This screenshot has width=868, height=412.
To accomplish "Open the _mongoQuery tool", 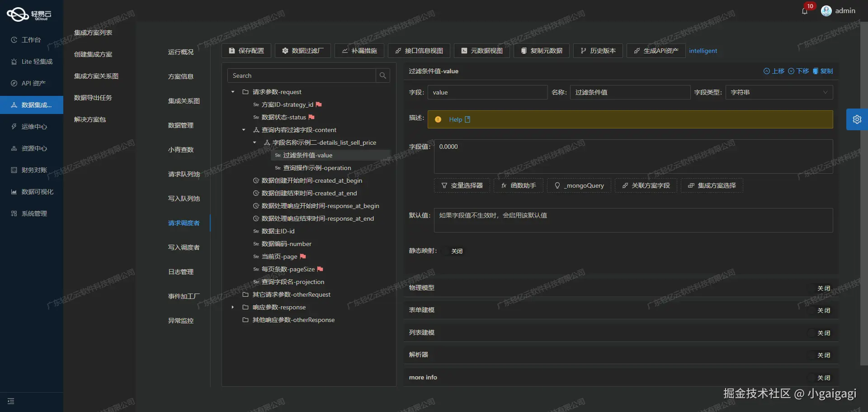I will pos(579,185).
